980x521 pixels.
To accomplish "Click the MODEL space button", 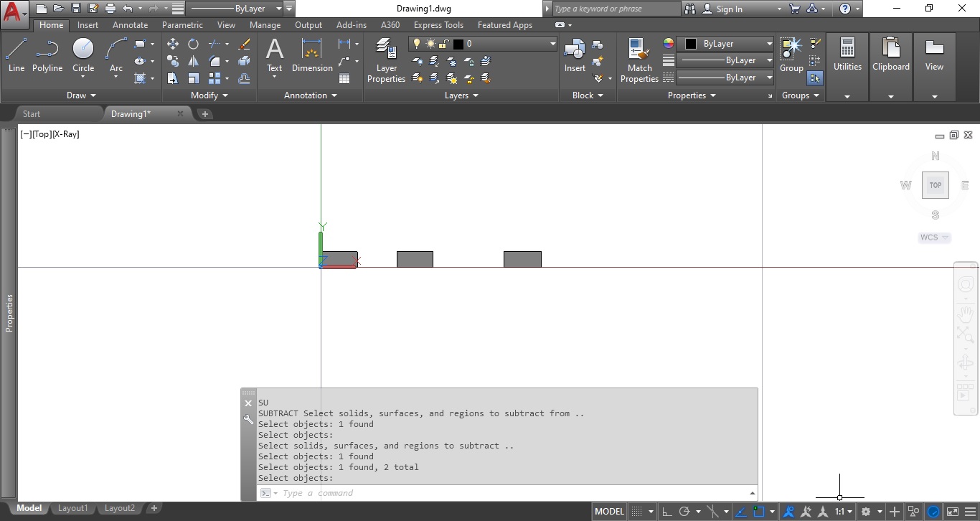I will tap(609, 512).
